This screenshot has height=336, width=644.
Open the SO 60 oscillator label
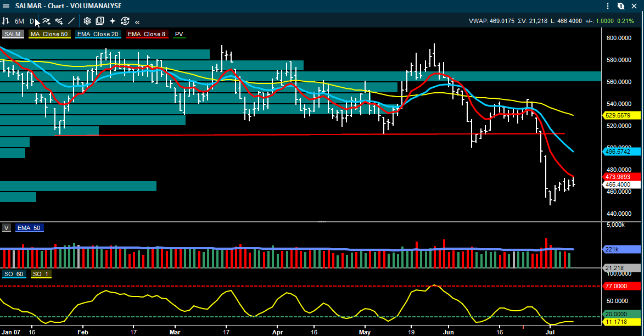(x=14, y=274)
